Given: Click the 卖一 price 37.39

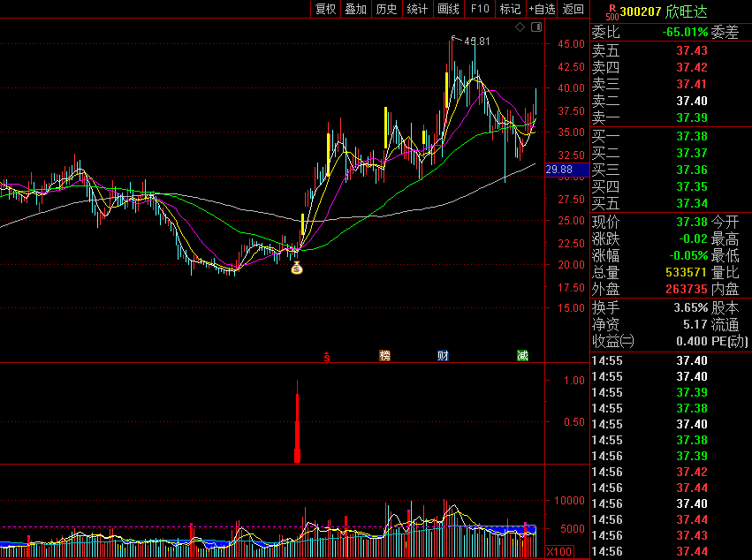Looking at the screenshot, I should [692, 117].
